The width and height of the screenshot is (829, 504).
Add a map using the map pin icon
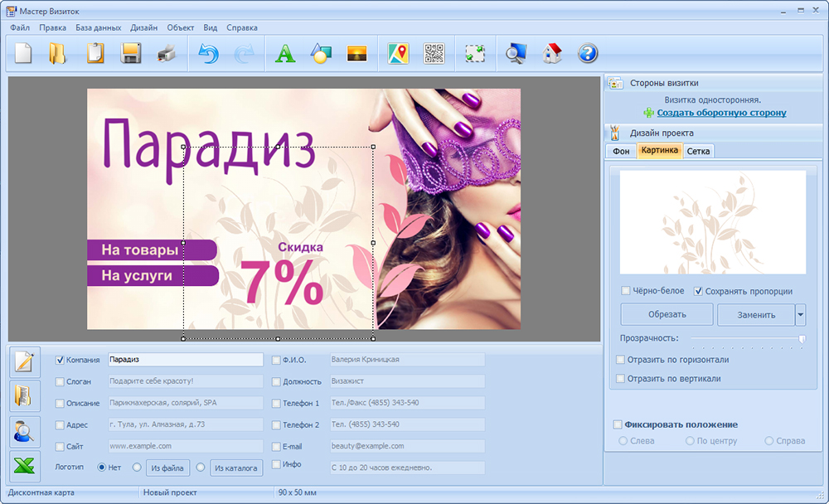point(399,54)
